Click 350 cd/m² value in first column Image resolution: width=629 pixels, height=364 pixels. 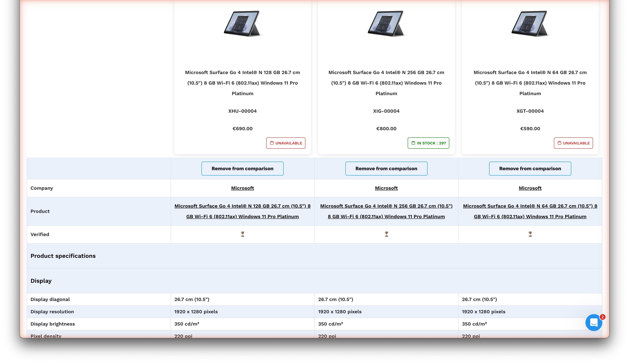pyautogui.click(x=187, y=324)
